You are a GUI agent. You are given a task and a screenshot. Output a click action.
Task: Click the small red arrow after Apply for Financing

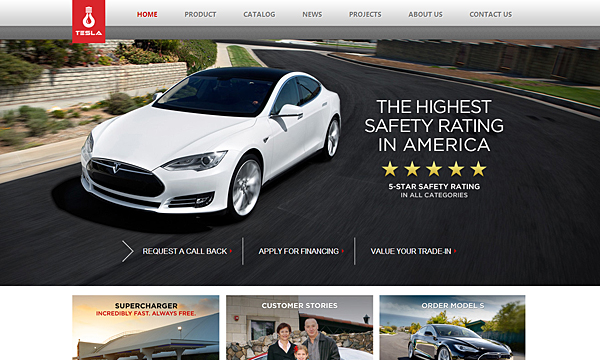point(342,251)
